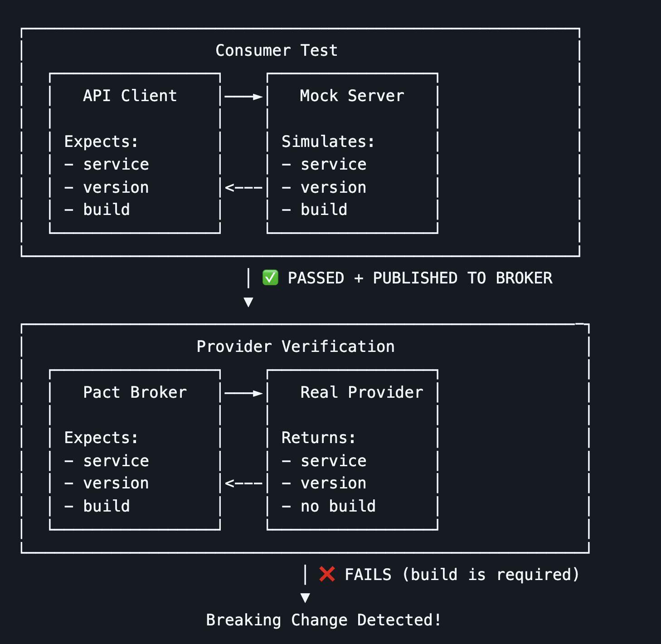This screenshot has width=661, height=644.
Task: Select the "Consumer Test" heading
Action: 277,50
